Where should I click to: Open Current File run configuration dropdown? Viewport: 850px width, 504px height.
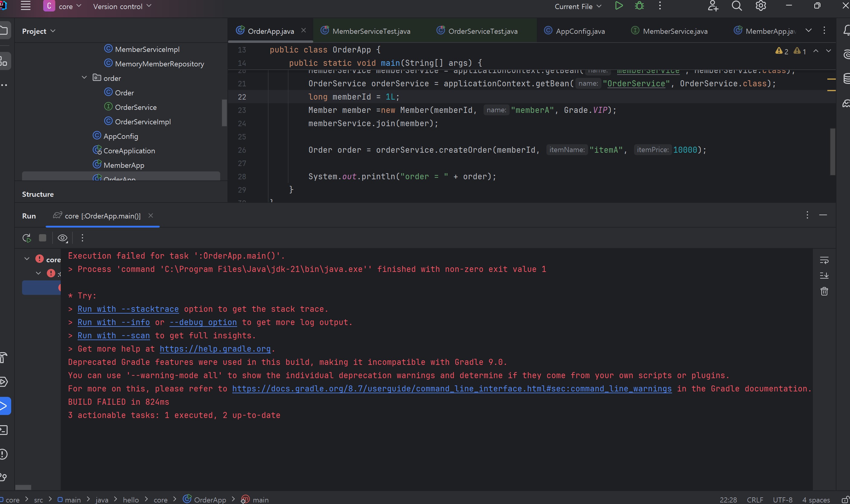[578, 6]
